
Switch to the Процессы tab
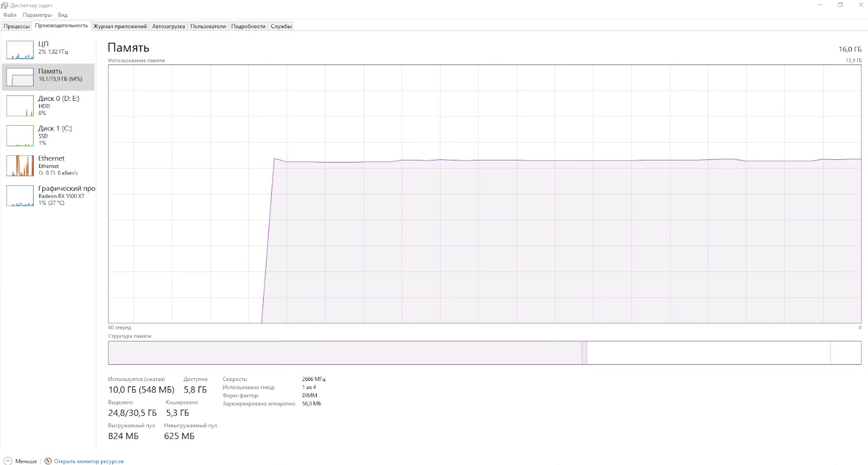tap(17, 26)
